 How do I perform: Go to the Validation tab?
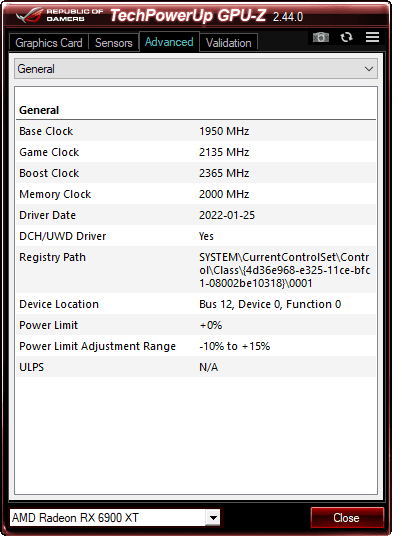229,43
